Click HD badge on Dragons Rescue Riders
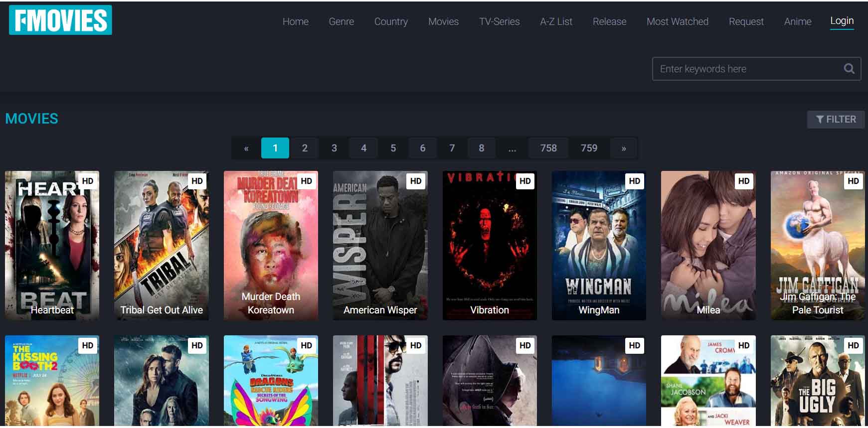Viewport: 868px width, 428px height. point(306,345)
